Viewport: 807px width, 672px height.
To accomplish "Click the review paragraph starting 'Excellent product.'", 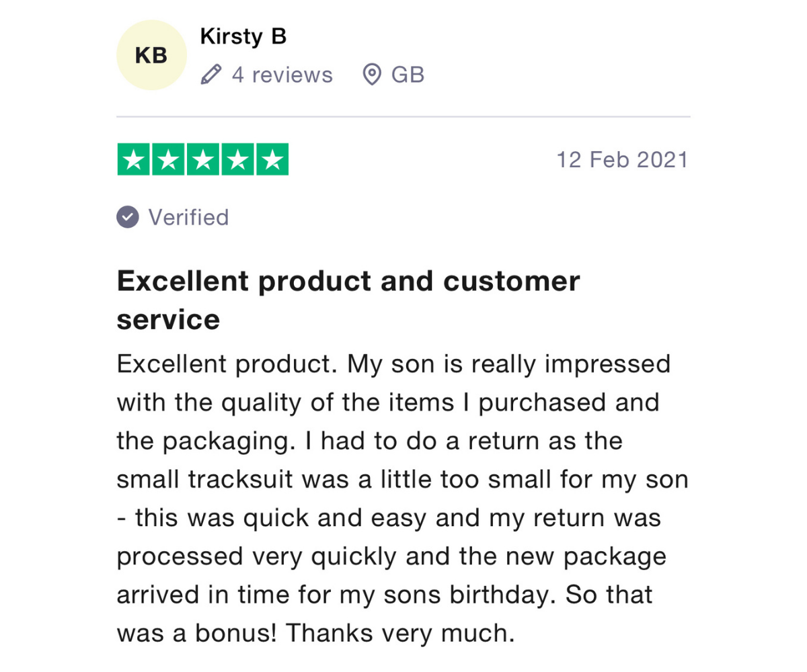I will [x=402, y=498].
